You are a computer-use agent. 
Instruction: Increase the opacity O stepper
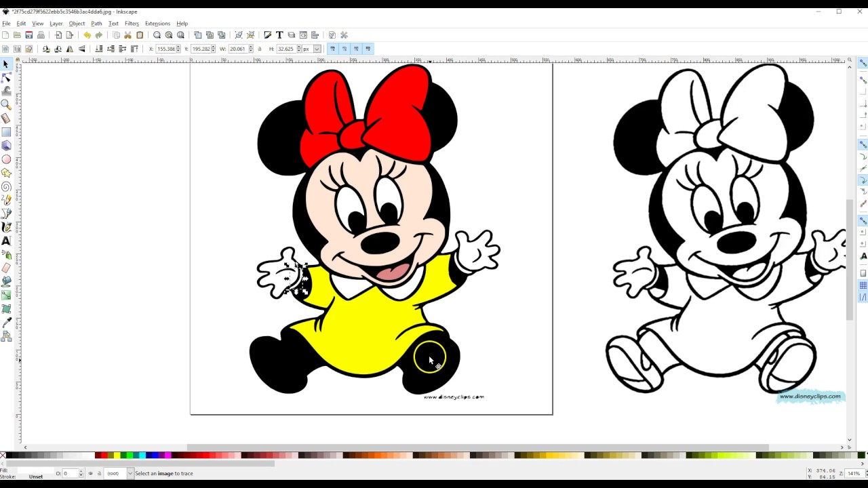pos(82,471)
